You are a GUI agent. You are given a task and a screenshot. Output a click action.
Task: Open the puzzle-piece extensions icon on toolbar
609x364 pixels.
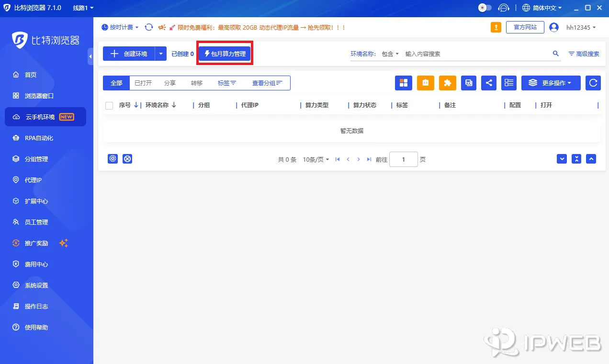[447, 83]
